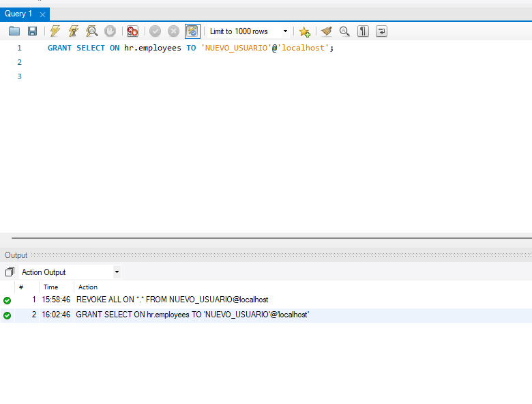Rollback the current transaction
This screenshot has width=532, height=404.
[x=173, y=31]
